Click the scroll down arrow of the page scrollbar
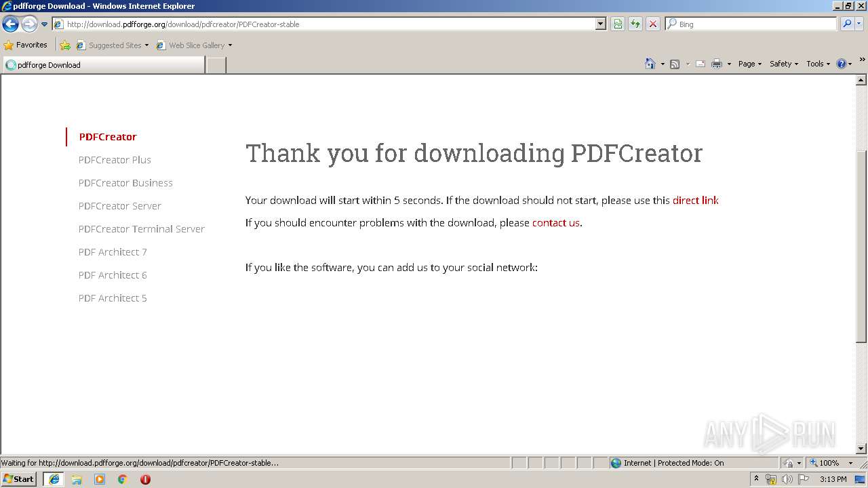 pos(861,448)
